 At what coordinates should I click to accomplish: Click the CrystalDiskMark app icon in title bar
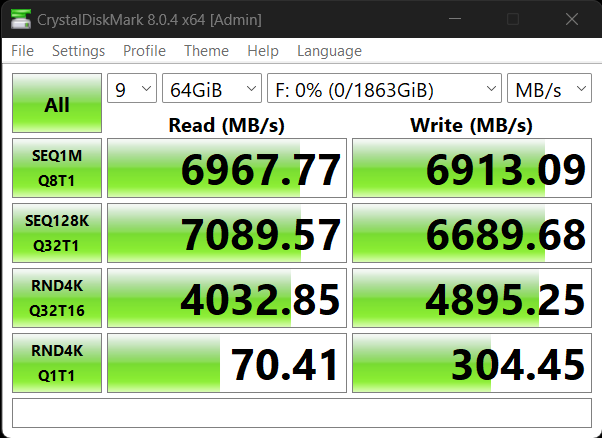(x=19, y=19)
